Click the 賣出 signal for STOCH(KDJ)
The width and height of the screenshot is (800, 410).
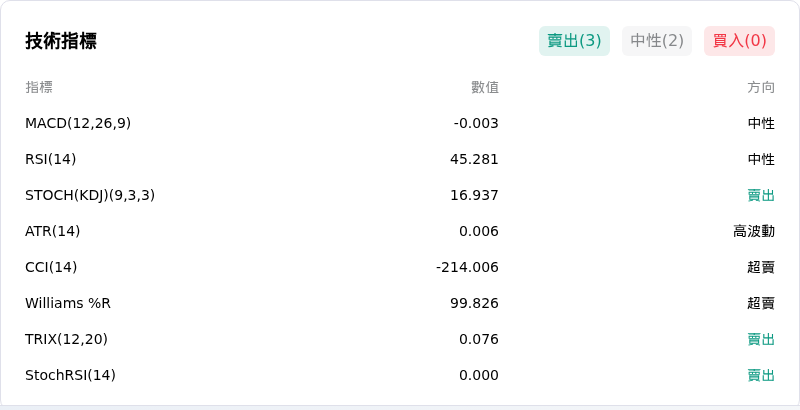(761, 195)
